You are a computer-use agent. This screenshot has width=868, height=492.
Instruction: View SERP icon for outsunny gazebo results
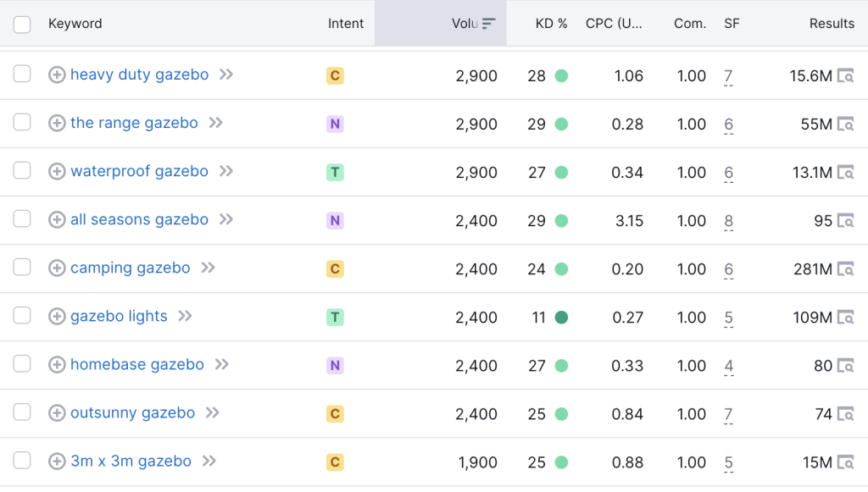(845, 414)
